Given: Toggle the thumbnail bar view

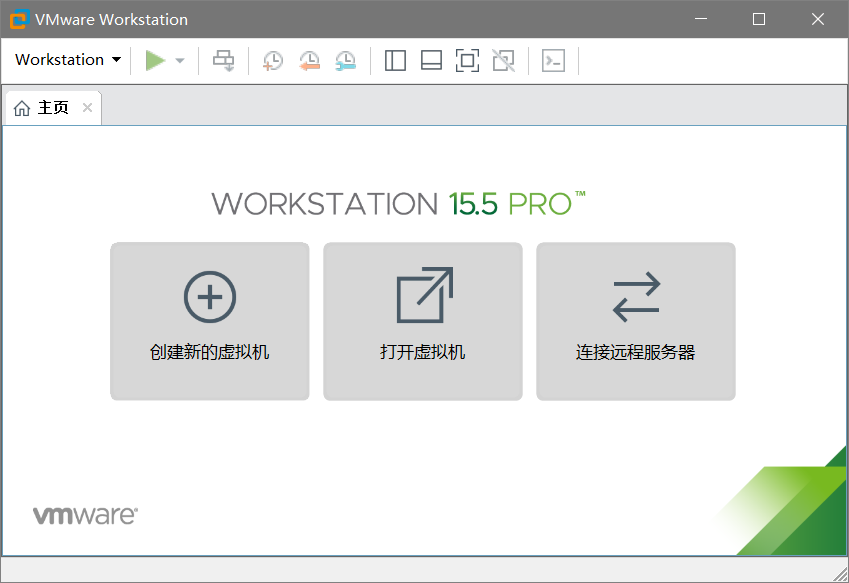Looking at the screenshot, I should (x=431, y=61).
